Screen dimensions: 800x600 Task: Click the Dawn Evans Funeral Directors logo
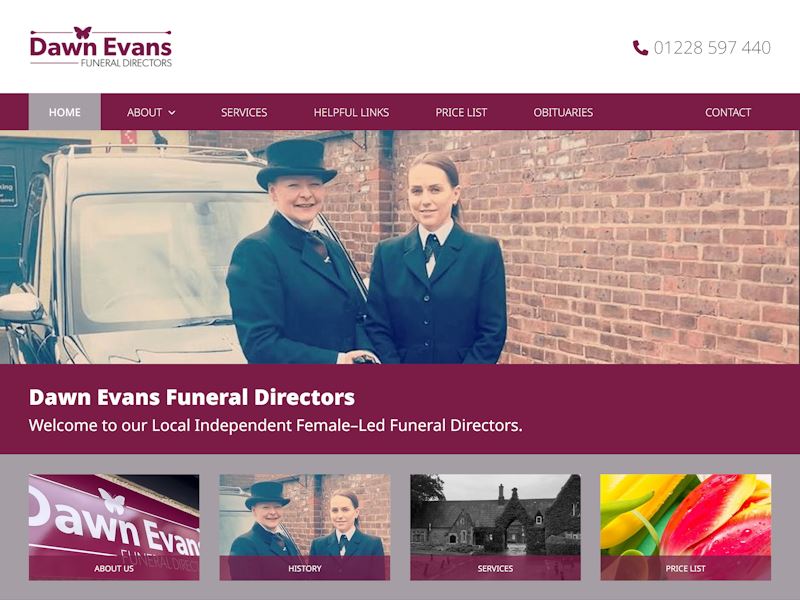[101, 47]
